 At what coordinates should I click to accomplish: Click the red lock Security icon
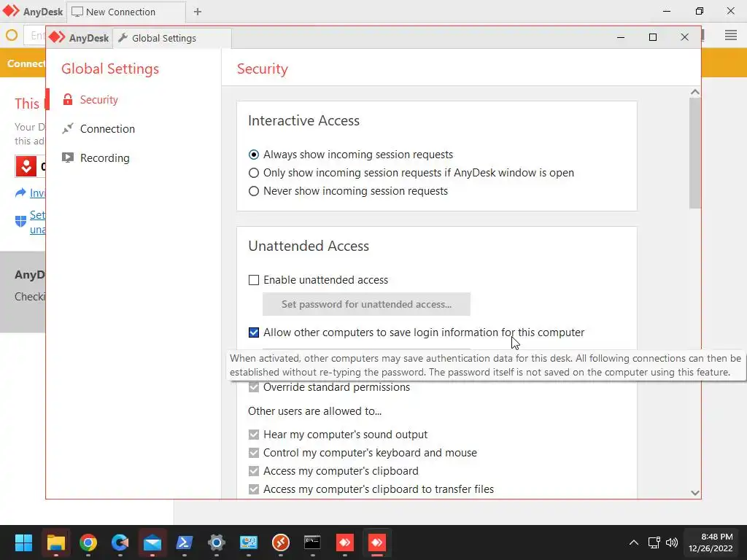[x=68, y=99]
